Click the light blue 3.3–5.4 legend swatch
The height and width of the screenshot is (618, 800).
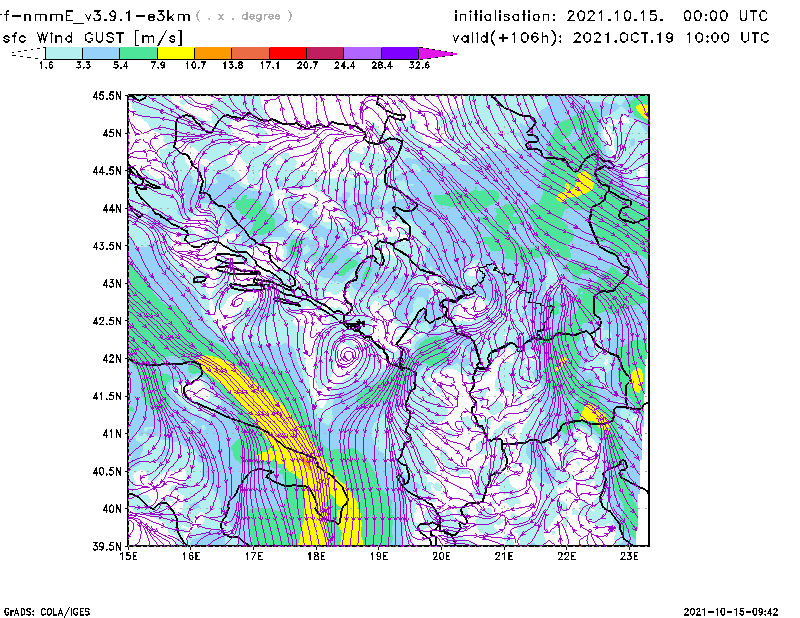(101, 53)
